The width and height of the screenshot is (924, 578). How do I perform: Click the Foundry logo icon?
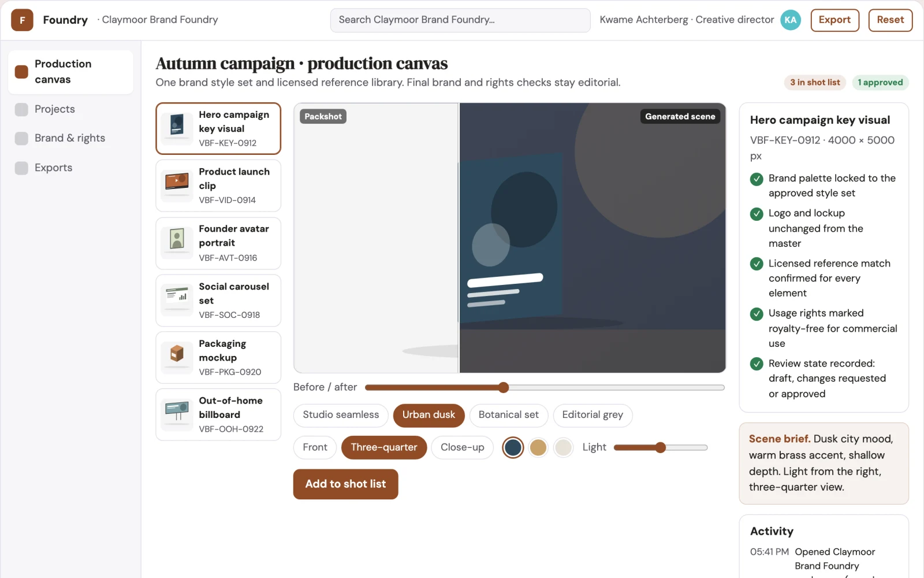[22, 20]
